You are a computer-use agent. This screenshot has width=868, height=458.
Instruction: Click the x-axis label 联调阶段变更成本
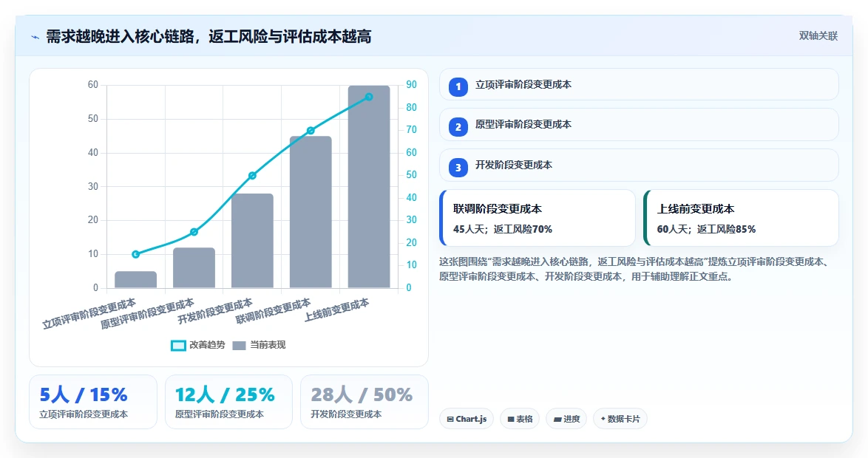point(274,312)
